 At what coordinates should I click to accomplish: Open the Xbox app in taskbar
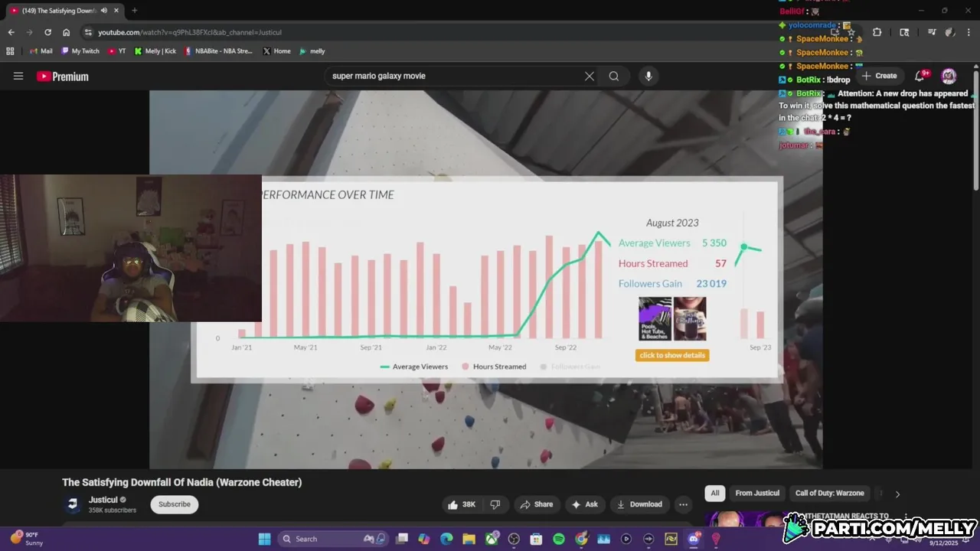click(x=492, y=539)
